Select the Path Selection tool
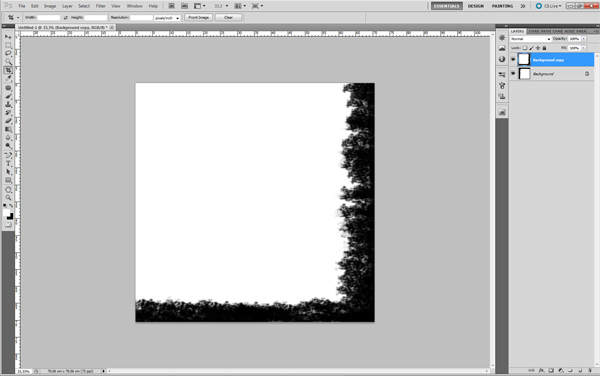The image size is (600, 376). tap(8, 172)
